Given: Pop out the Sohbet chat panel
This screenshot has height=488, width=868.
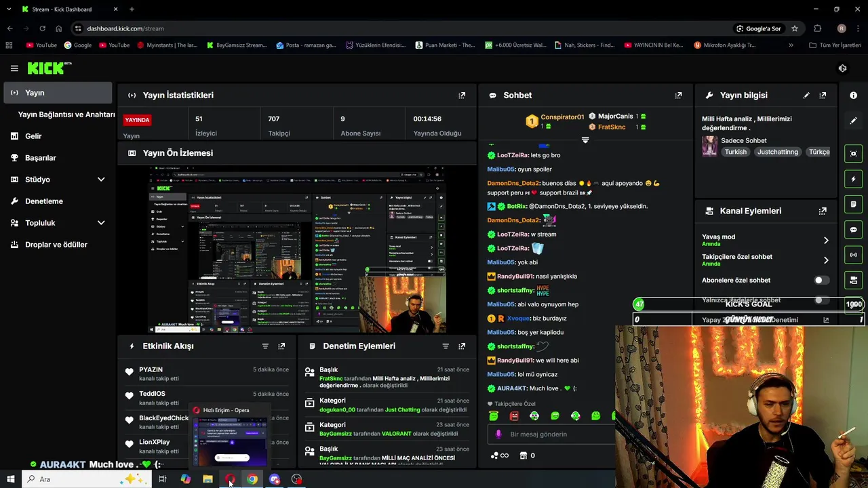Looking at the screenshot, I should [678, 96].
